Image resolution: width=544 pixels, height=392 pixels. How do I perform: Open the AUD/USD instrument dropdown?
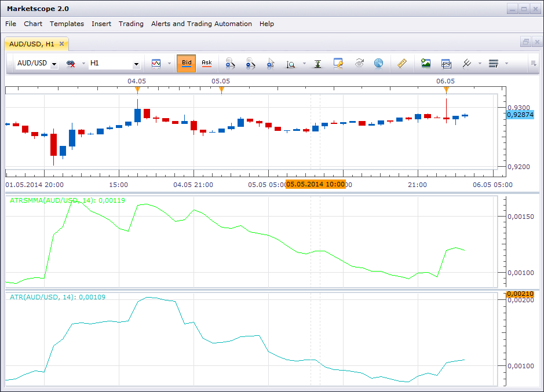tap(54, 64)
